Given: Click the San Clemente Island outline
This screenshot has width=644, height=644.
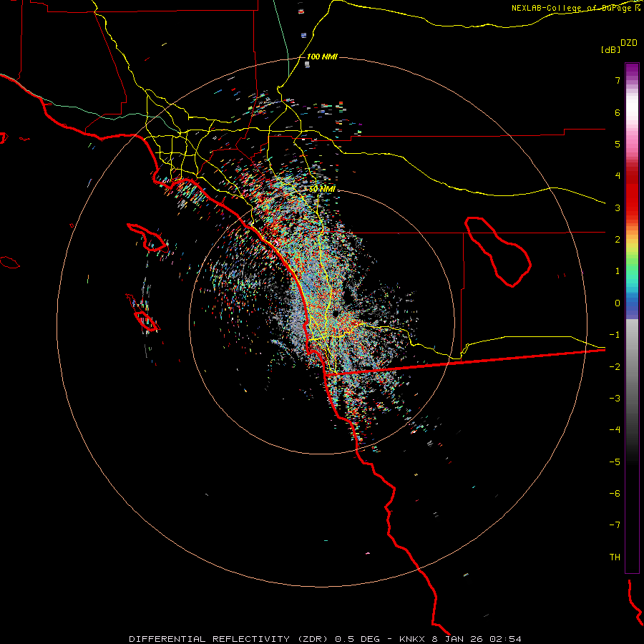Looking at the screenshot, I should 147,321.
